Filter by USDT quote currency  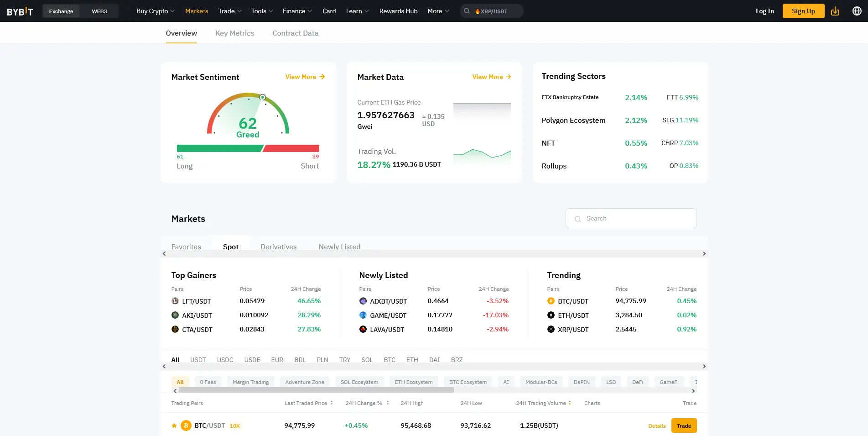(x=198, y=360)
